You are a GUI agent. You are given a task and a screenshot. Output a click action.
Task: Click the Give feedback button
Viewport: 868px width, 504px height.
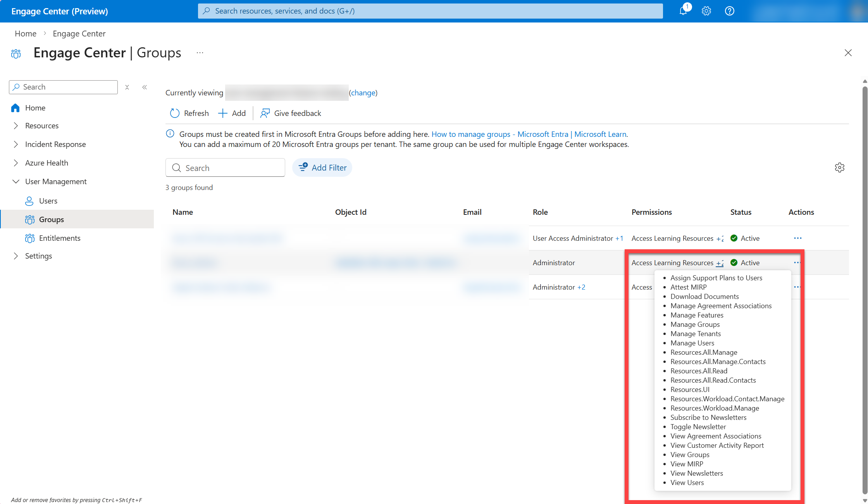[x=291, y=113]
